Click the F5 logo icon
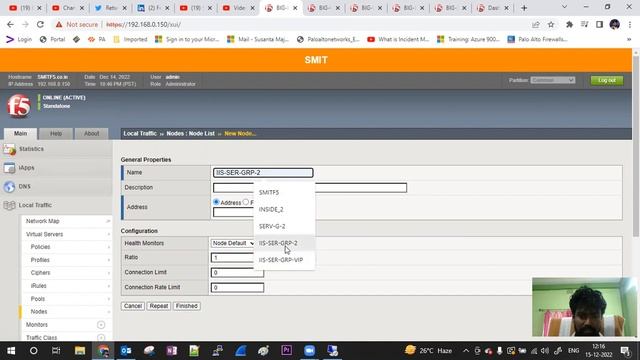The width and height of the screenshot is (640, 360). tap(19, 106)
